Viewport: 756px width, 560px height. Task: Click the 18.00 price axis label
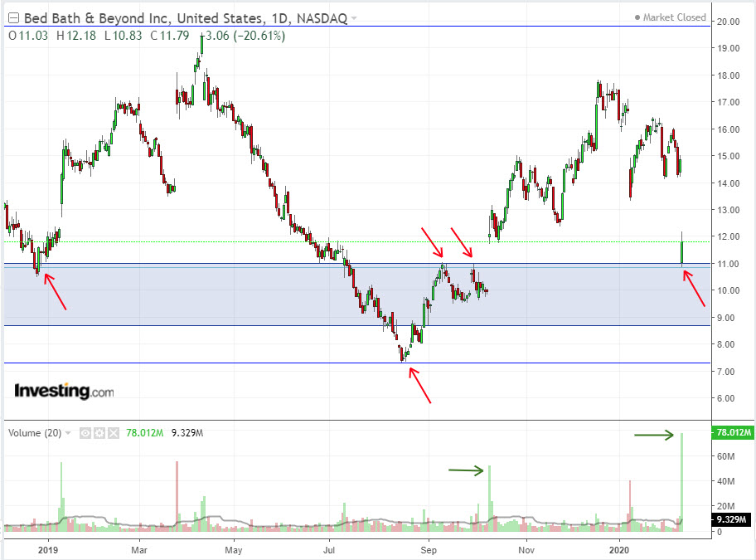point(728,75)
